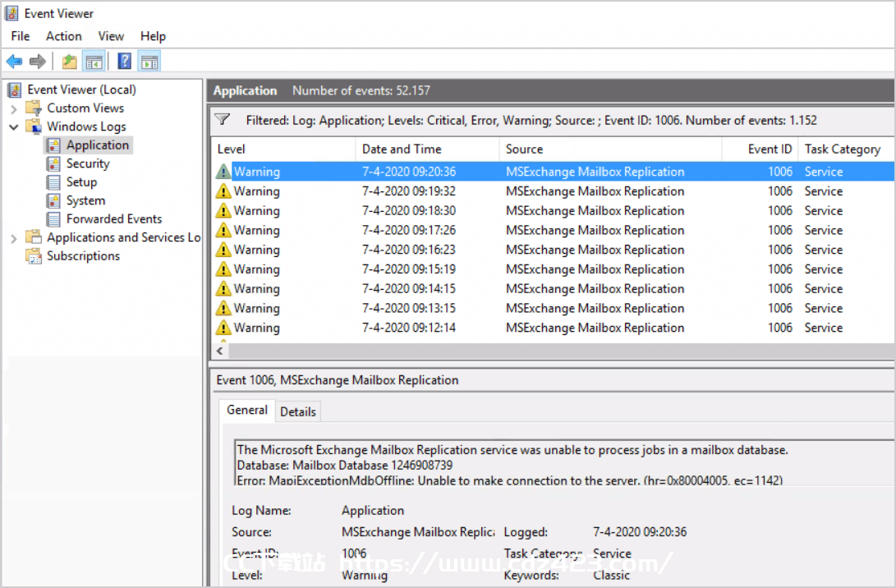Open the Action menu
Screen dimensions: 896x588
click(x=64, y=36)
